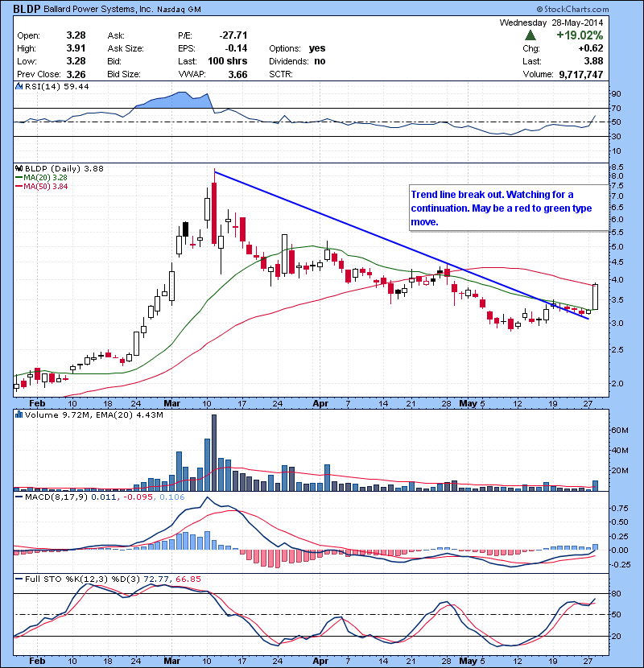Image resolution: width=644 pixels, height=668 pixels.
Task: Click the Prev Close value 3.26
Action: pyautogui.click(x=76, y=75)
